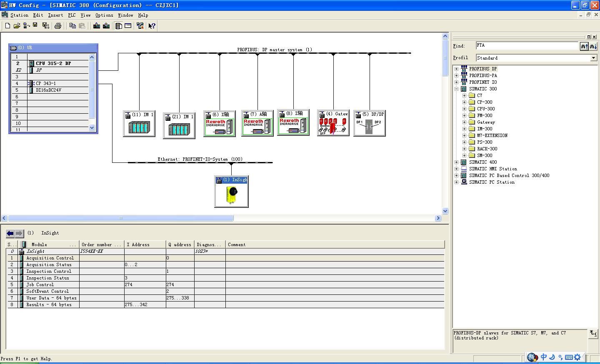600x364 pixels.
Task: Click the Open station folder icon
Action: point(17,26)
